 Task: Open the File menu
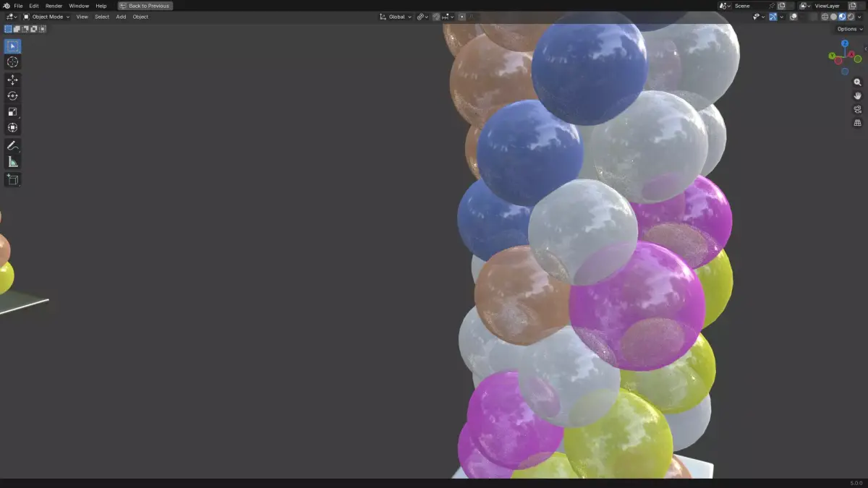(18, 6)
